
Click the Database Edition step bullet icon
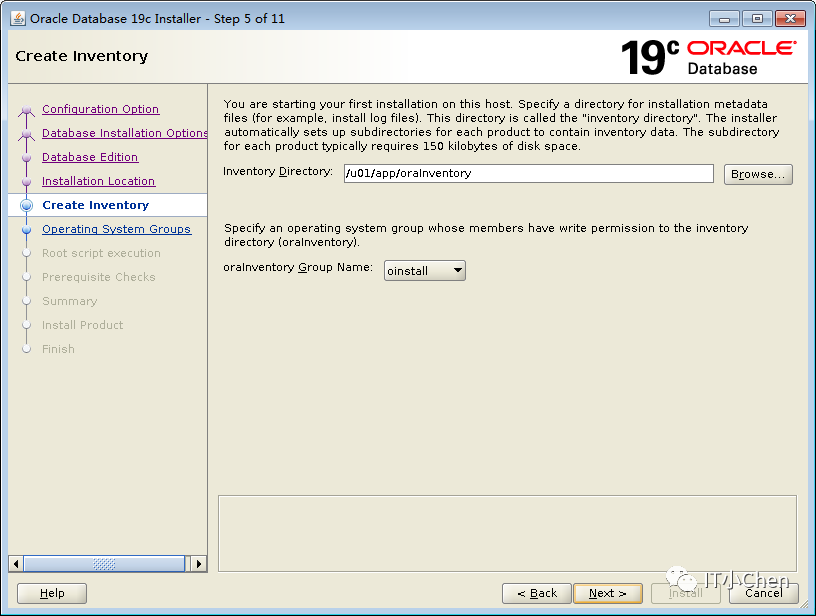click(27, 158)
